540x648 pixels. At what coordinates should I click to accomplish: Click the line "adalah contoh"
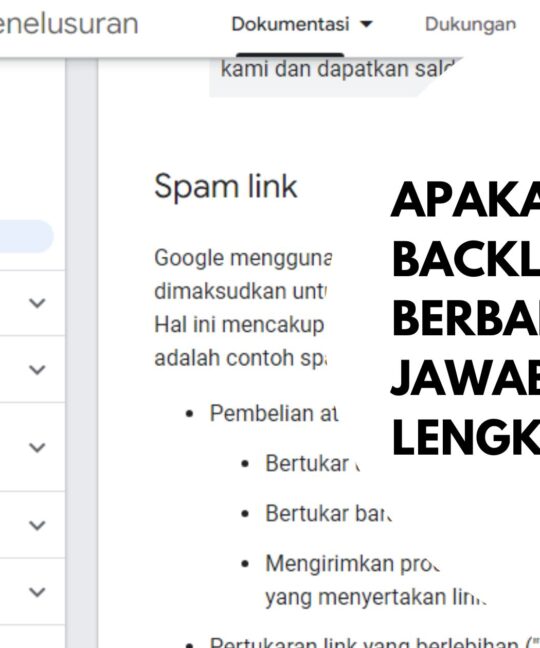pyautogui.click(x=240, y=358)
